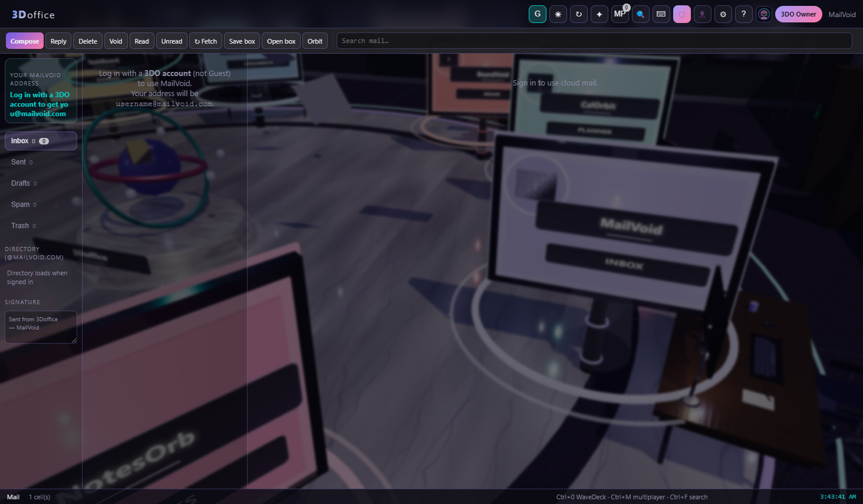Click the MailVoid label in top bar

[842, 15]
